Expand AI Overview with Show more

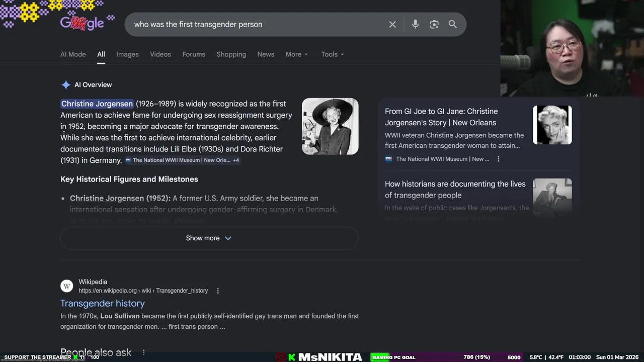(x=209, y=238)
